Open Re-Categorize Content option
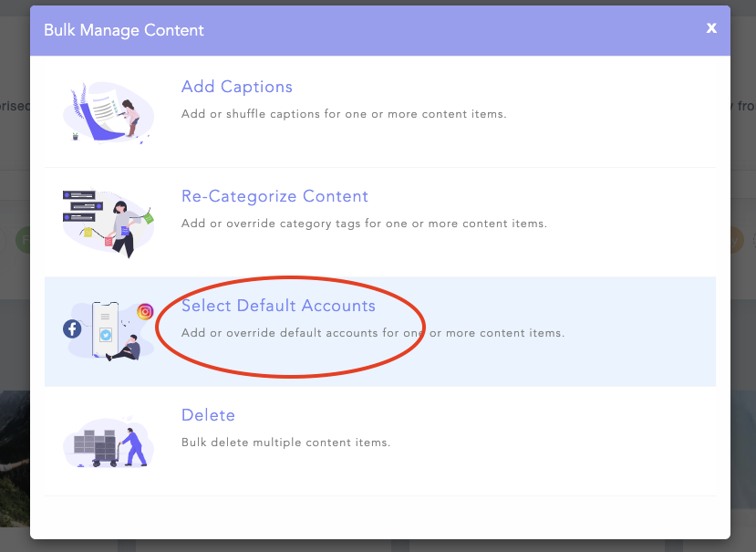 [274, 196]
